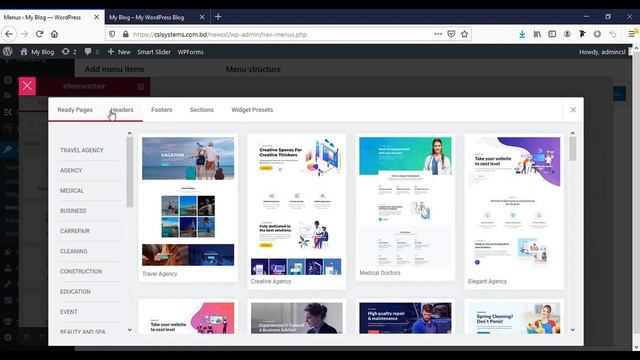Viewport: 640px width, 360px height.
Task: Open comments in admin bar
Action: pyautogui.click(x=91, y=52)
